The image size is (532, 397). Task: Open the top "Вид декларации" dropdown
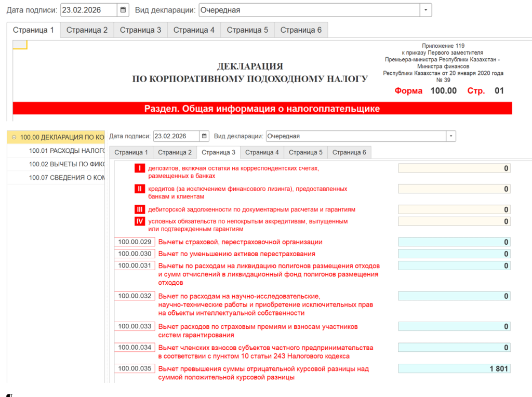425,9
